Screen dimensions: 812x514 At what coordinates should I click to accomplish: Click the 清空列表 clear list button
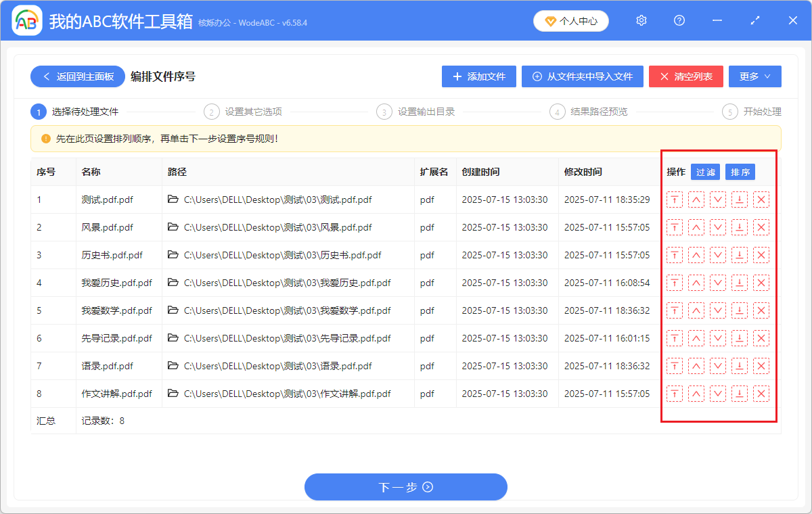tap(685, 76)
